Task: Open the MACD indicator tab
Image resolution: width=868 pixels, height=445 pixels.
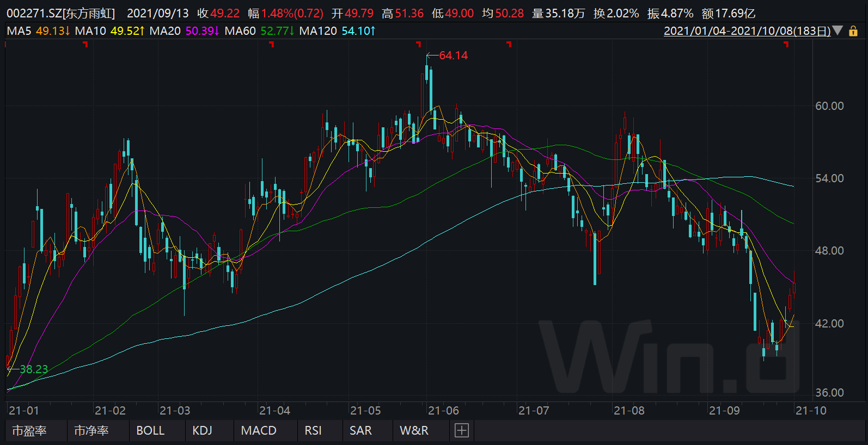Action: pyautogui.click(x=259, y=430)
